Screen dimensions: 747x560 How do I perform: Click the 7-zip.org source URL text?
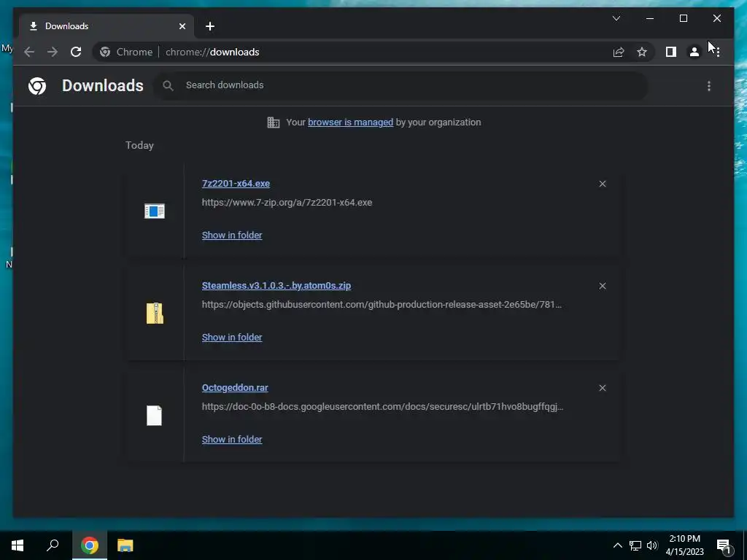pos(287,203)
